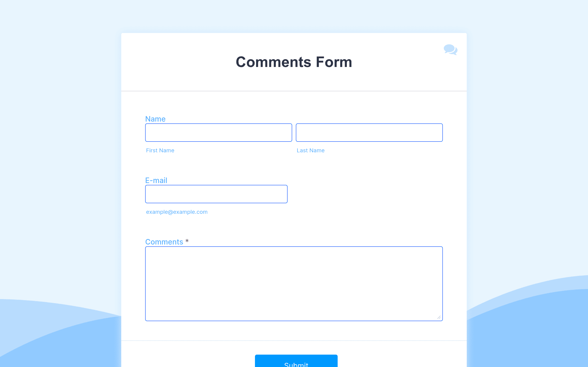Viewport: 588px width, 367px height.
Task: Click the Comments textarea resize handle
Action: tap(439, 317)
